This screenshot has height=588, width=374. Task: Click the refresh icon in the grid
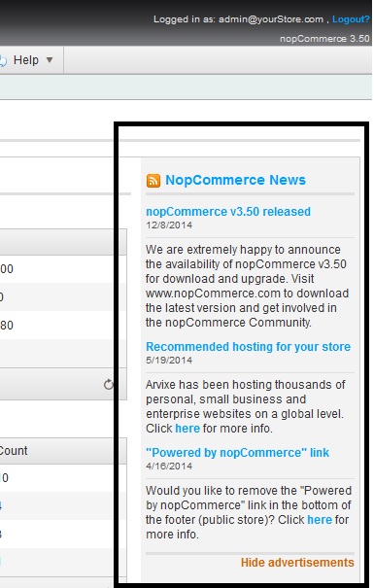pos(108,384)
